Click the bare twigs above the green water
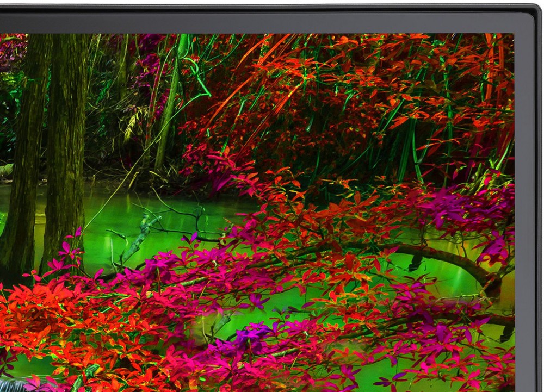This screenshot has width=544, height=392. (163, 217)
